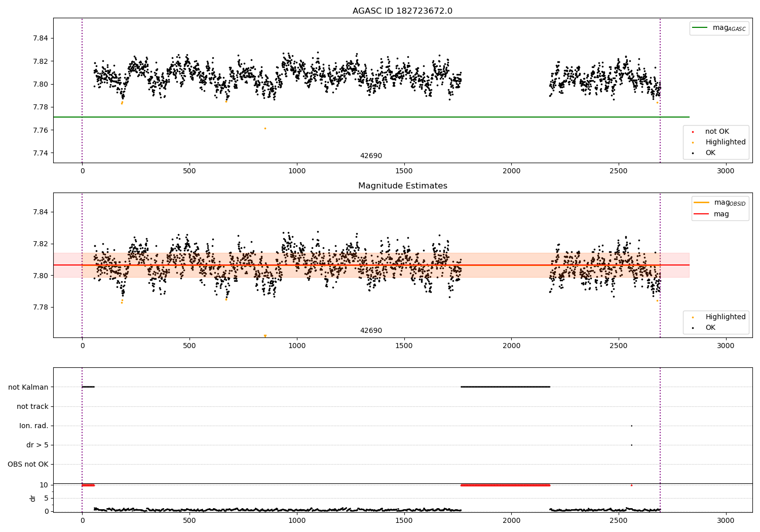Image resolution: width=760 pixels, height=532 pixels.
Task: Select the orange mag OBSID legend line sample
Action: 701,202
